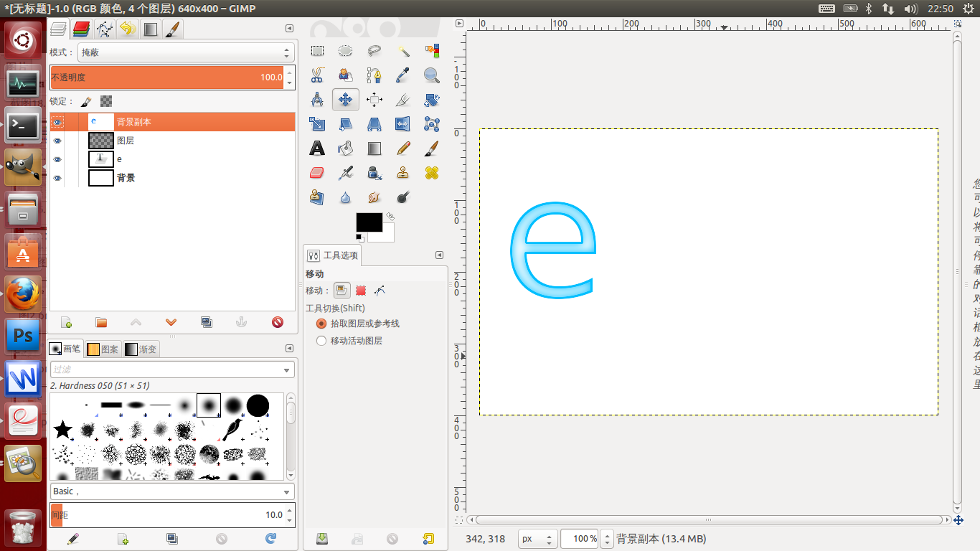This screenshot has width=980, height=551.
Task: Pick the star brush thumbnail
Action: (x=63, y=430)
